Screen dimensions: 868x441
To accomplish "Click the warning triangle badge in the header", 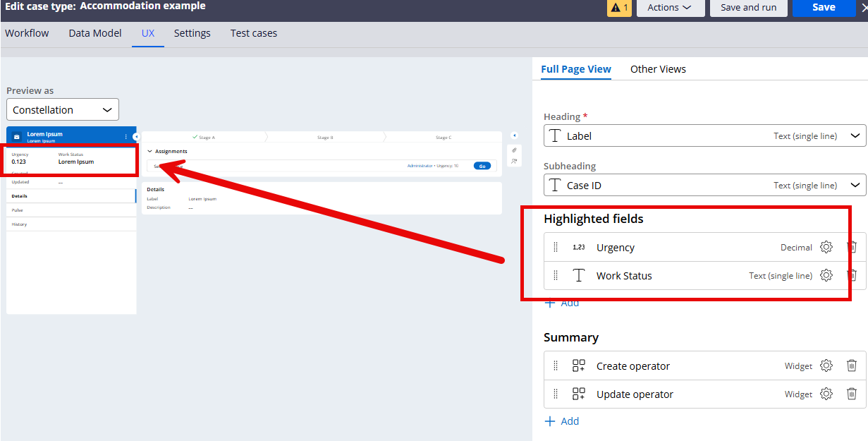I will (x=618, y=8).
